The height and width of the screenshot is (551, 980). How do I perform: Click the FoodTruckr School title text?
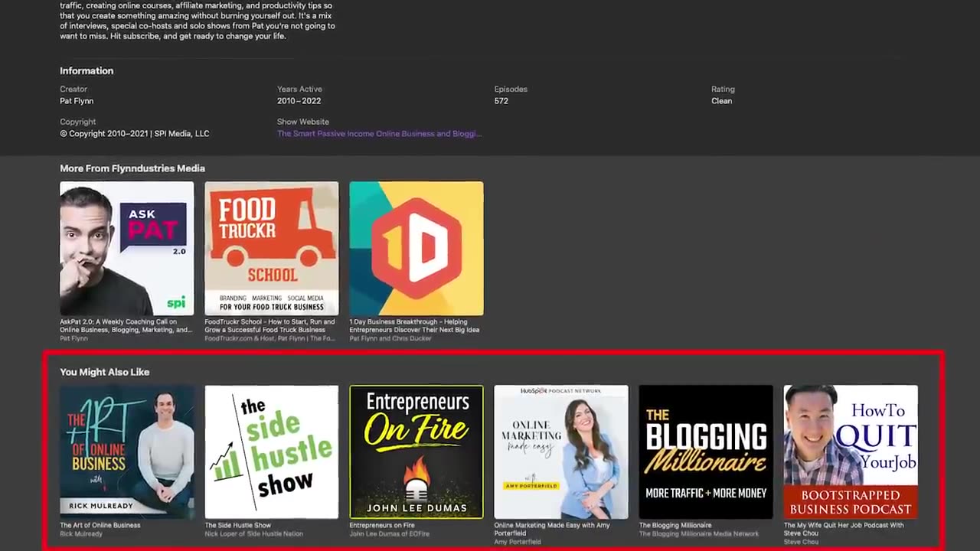click(269, 326)
